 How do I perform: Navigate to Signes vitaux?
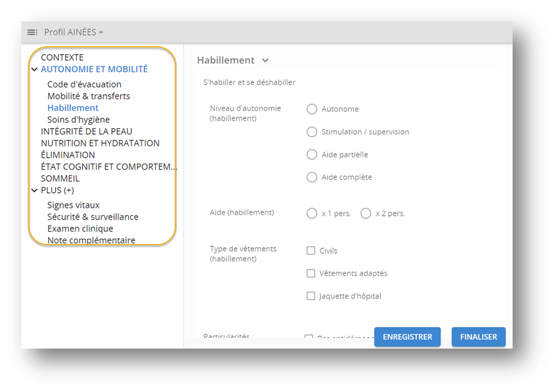click(x=73, y=205)
